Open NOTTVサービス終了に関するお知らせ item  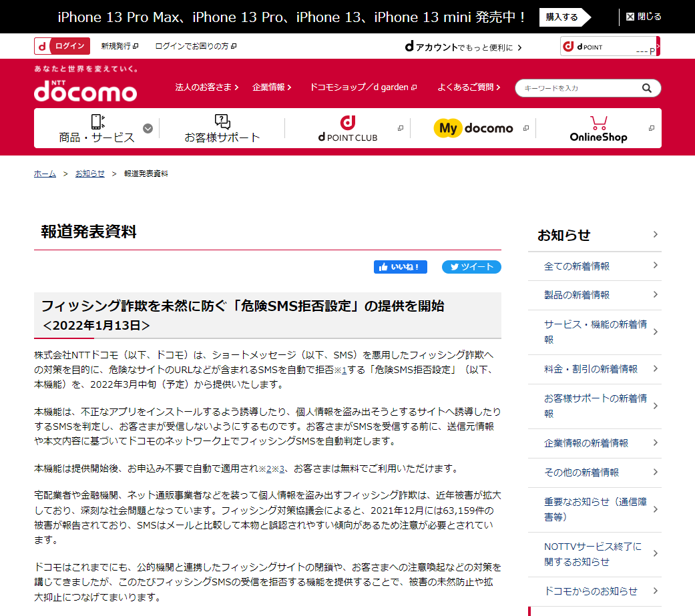(595, 554)
